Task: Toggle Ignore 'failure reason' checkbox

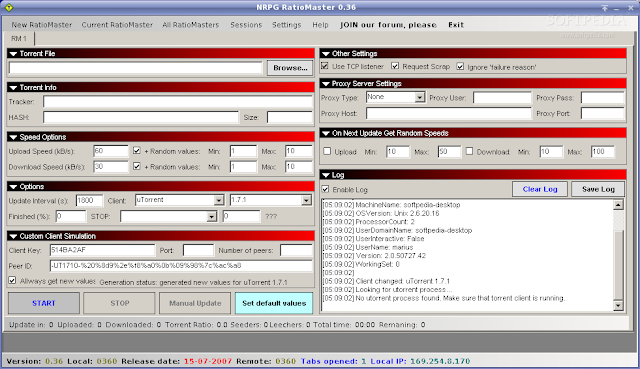Action: 460,66
